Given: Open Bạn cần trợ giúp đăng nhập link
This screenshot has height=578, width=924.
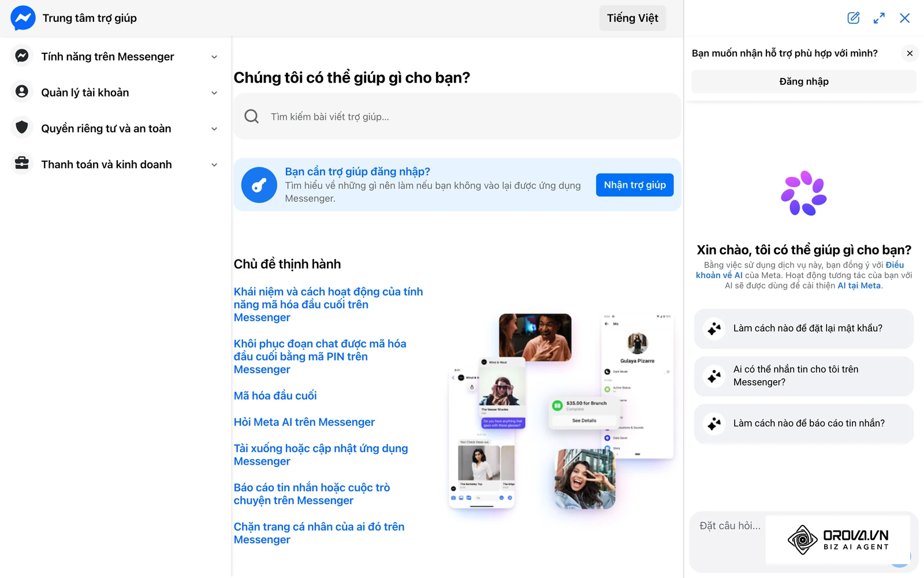Looking at the screenshot, I should [357, 172].
